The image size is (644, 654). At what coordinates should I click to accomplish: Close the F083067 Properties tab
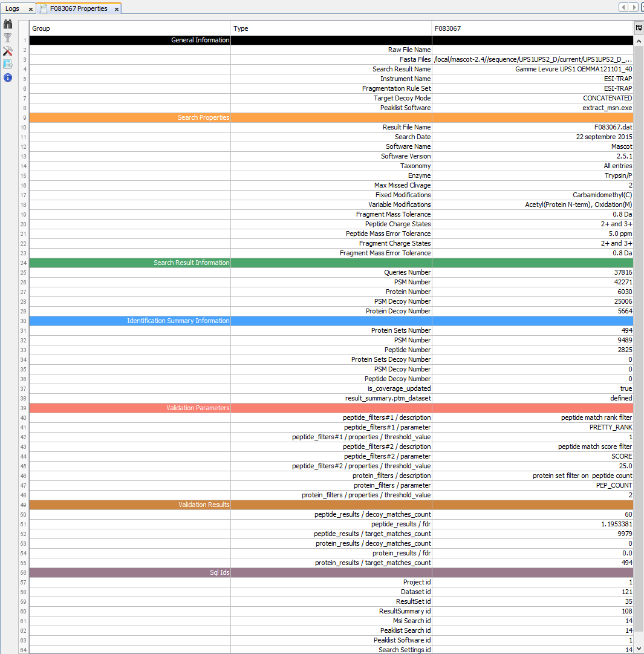pos(117,8)
